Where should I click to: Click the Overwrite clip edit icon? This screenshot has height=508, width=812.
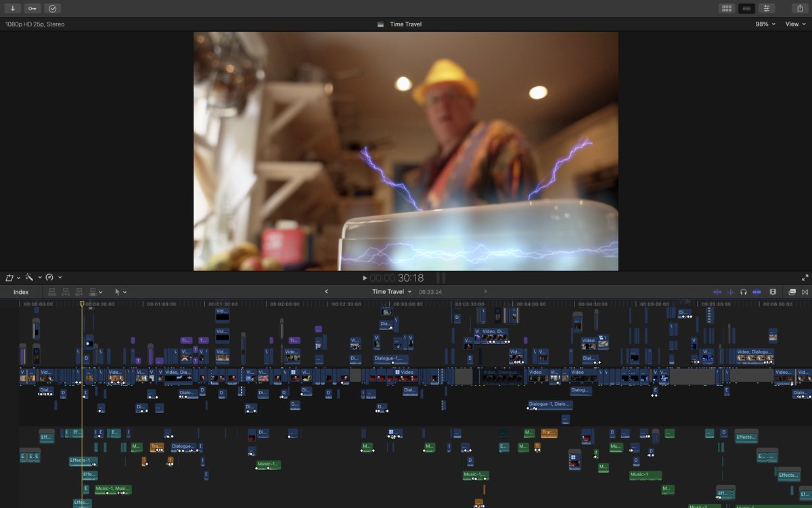coord(93,292)
